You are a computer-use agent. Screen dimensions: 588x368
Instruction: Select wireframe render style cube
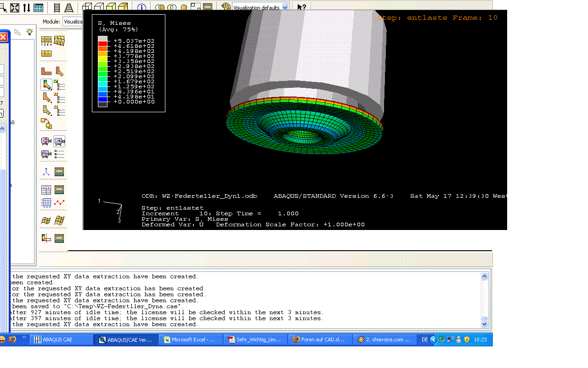[x=87, y=7]
